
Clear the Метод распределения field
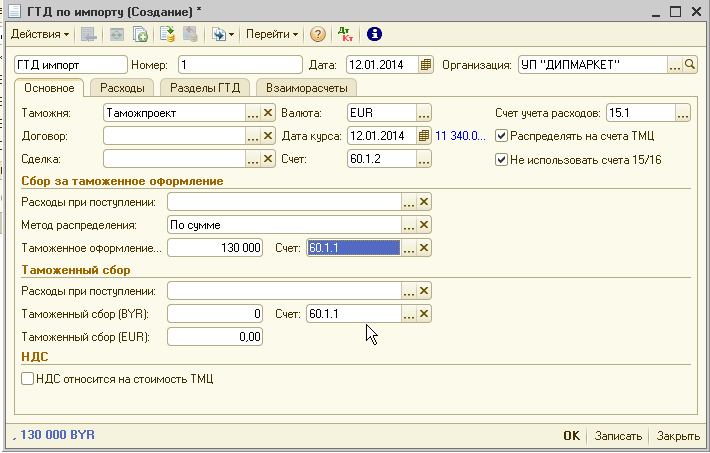[424, 225]
